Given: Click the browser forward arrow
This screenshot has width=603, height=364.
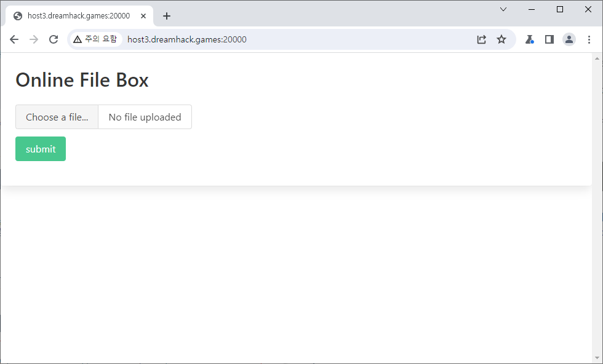Looking at the screenshot, I should [34, 39].
